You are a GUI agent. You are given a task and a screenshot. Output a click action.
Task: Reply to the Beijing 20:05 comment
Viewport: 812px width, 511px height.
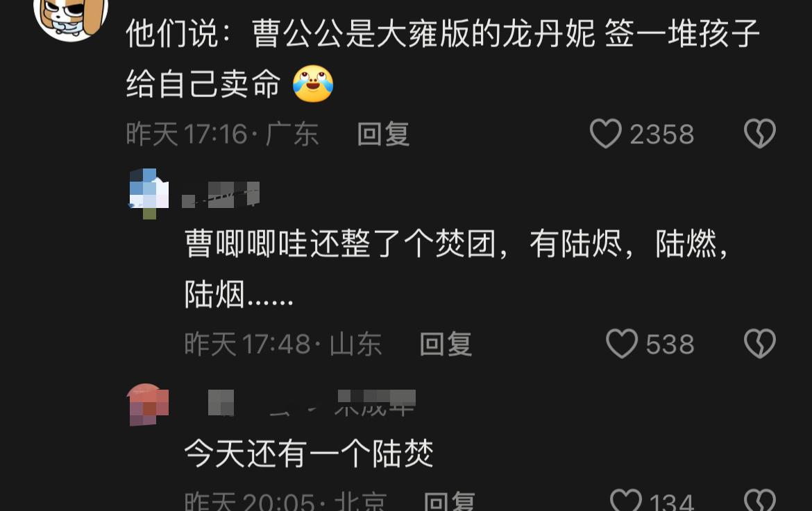pyautogui.click(x=450, y=501)
